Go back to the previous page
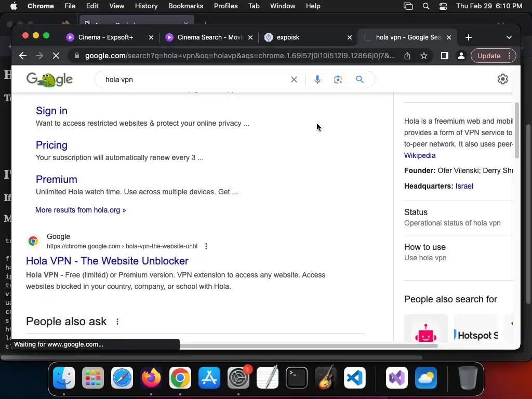This screenshot has height=399, width=532. [x=23, y=56]
